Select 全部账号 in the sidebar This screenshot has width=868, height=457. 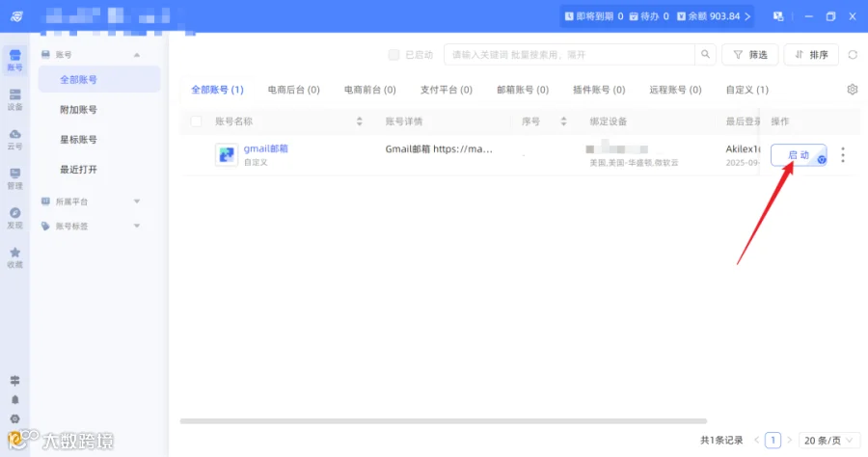(x=99, y=80)
